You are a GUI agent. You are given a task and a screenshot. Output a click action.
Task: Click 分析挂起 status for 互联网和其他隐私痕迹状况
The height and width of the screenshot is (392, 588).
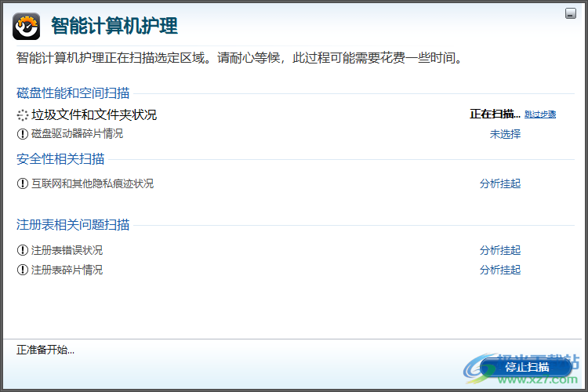[x=500, y=183]
